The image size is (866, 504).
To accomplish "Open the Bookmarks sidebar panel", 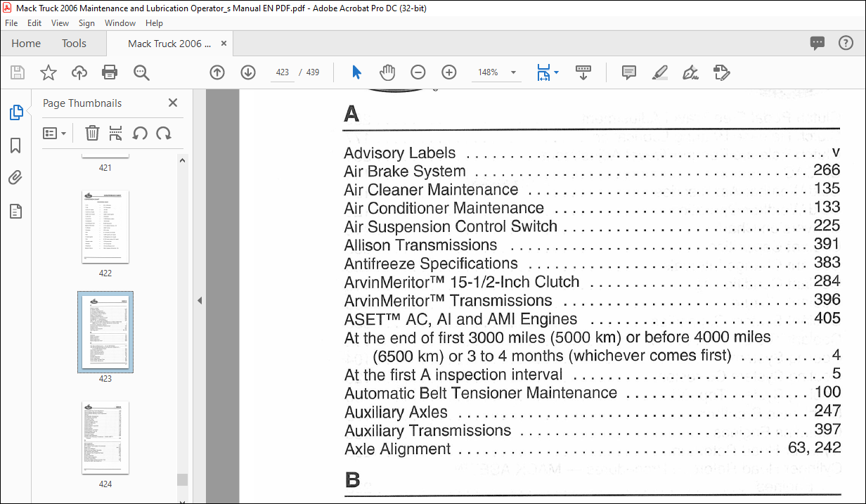I will pos(15,146).
